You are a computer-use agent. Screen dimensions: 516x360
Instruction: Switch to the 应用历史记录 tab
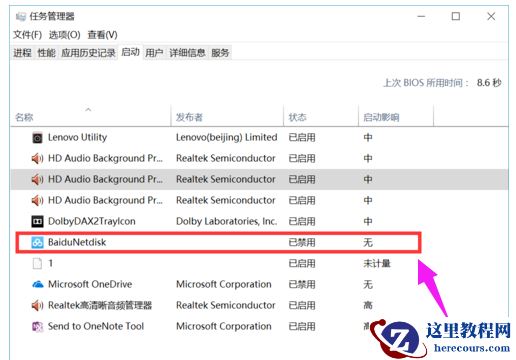tap(88, 53)
